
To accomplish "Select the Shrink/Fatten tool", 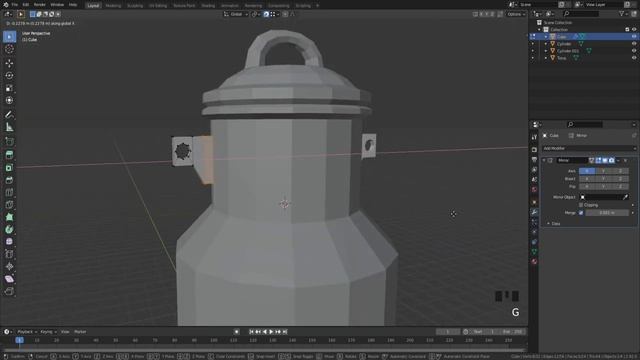I will [x=9, y=267].
